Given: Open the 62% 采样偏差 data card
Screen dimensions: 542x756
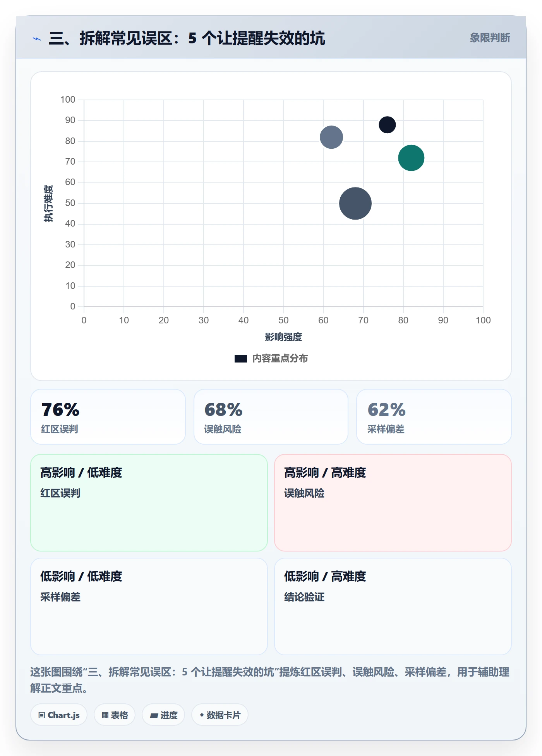Looking at the screenshot, I should click(434, 417).
